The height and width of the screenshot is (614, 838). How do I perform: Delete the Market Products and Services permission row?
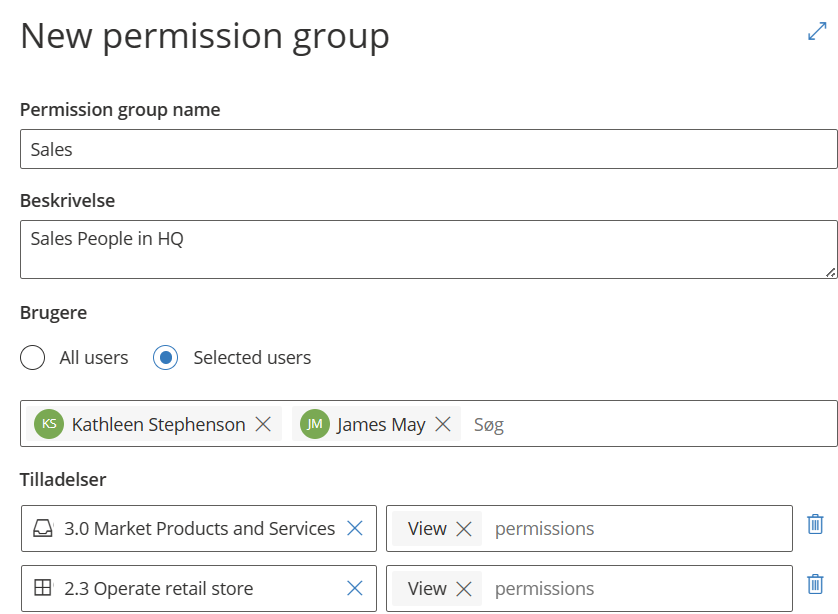(815, 524)
